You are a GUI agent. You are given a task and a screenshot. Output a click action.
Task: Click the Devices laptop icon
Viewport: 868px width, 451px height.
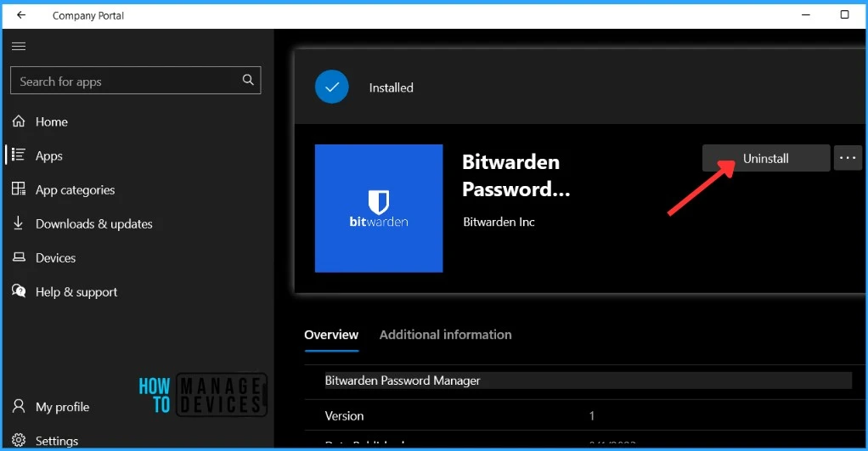[x=19, y=257]
